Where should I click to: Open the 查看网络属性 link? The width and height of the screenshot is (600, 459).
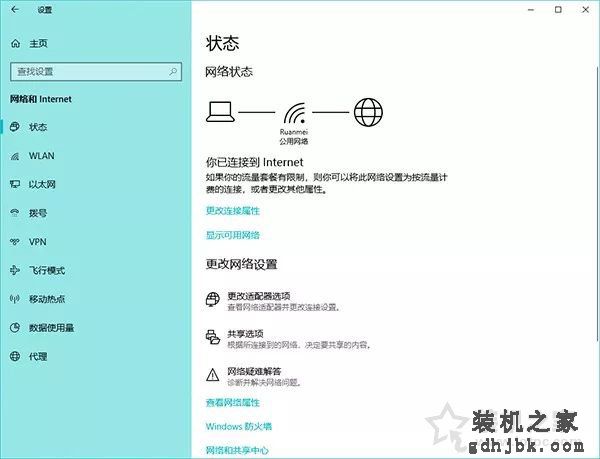tap(233, 402)
